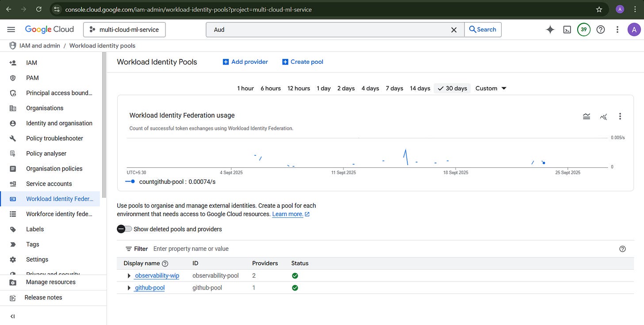Open the notifications badge showing 39
The width and height of the screenshot is (644, 325).
584,30
